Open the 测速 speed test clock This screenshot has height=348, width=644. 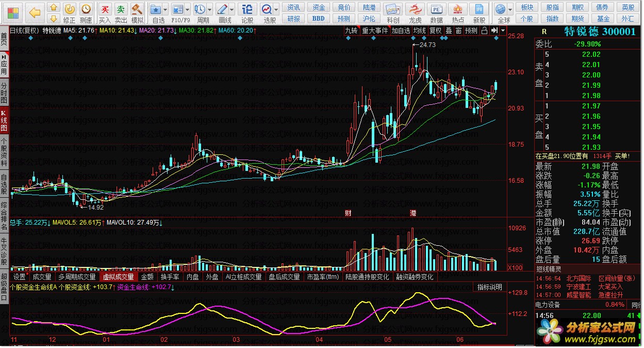pos(86,9)
